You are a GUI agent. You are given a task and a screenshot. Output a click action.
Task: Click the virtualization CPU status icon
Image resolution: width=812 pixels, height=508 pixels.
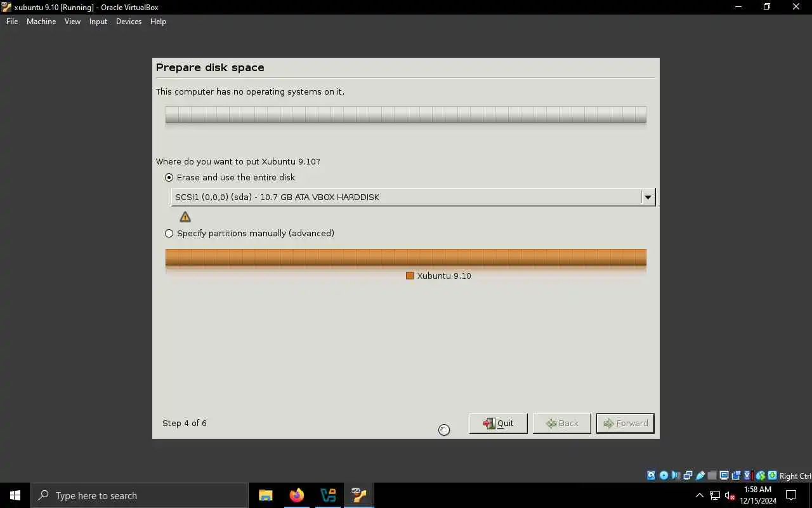[x=748, y=476]
